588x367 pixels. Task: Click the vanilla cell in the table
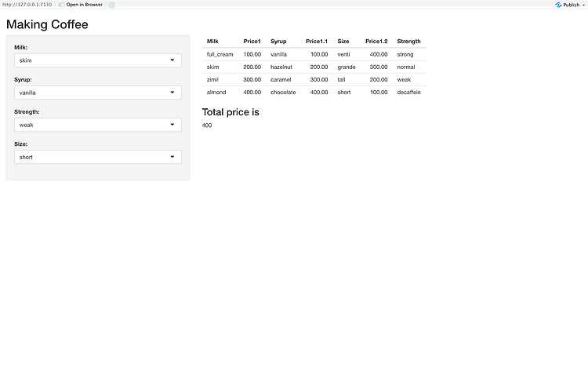tap(278, 54)
